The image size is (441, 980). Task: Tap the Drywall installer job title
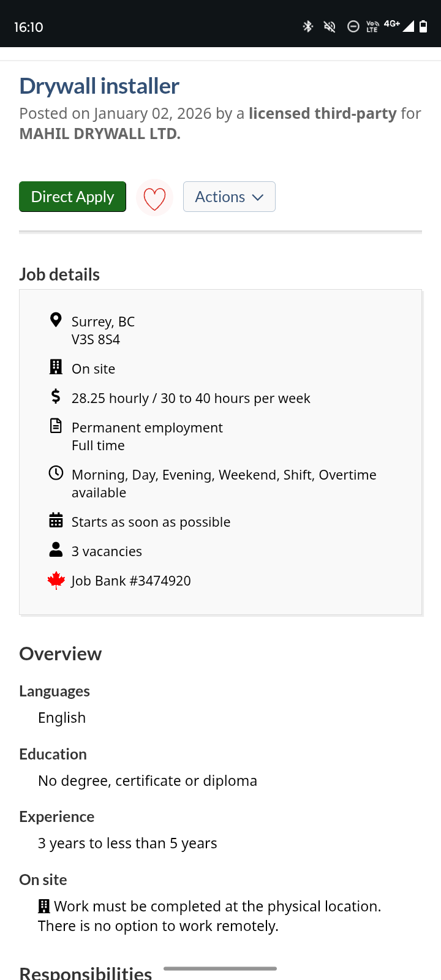click(x=99, y=86)
